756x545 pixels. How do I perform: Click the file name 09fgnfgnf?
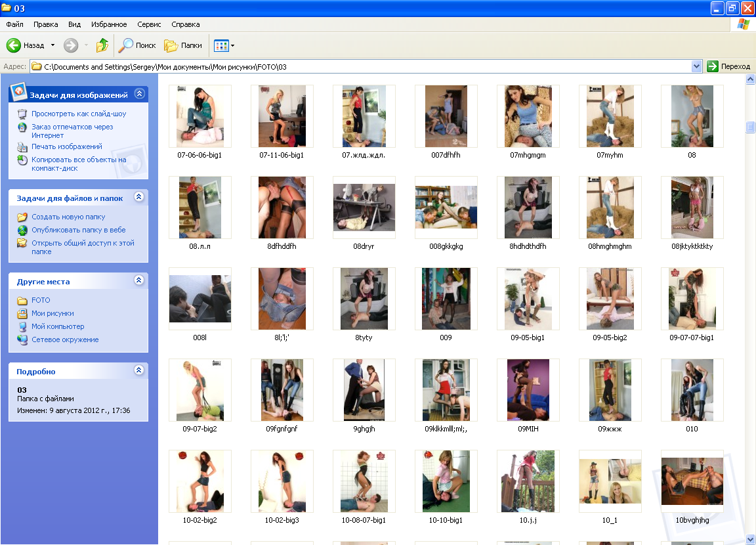[282, 429]
